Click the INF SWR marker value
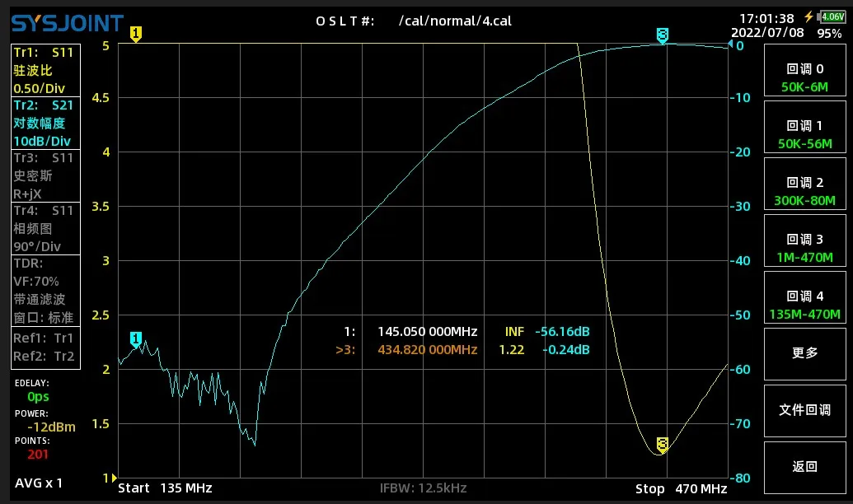The image size is (853, 504). point(514,331)
